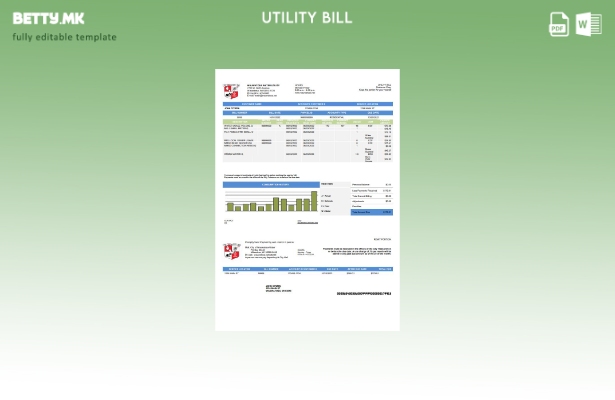This screenshot has width=615, height=400.
Task: Click the blue customer name header row
Action: click(x=307, y=103)
